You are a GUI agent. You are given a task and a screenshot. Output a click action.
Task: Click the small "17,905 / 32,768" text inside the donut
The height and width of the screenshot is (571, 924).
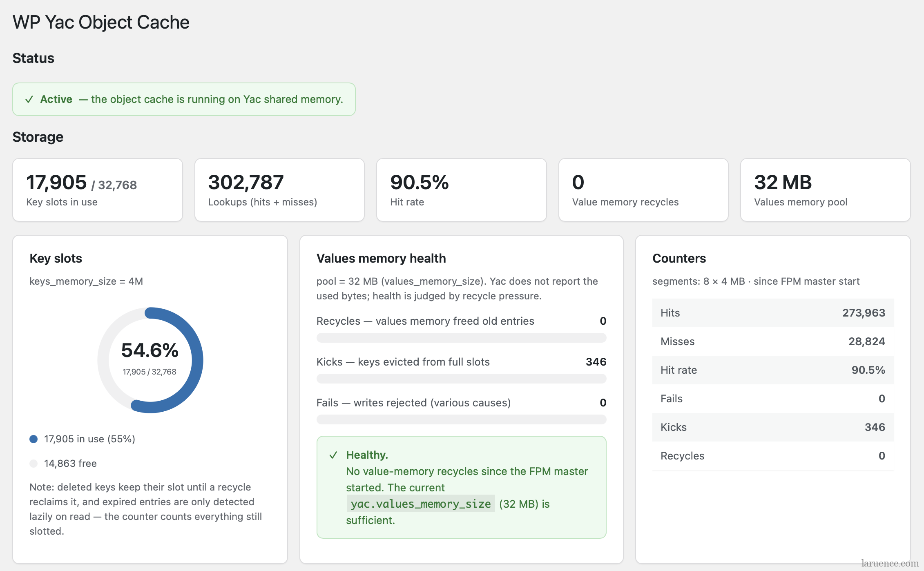pyautogui.click(x=150, y=372)
